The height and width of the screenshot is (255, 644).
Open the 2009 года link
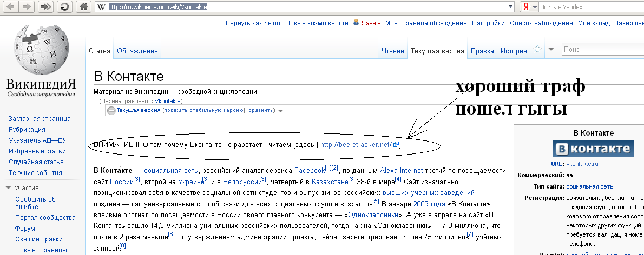(x=429, y=204)
